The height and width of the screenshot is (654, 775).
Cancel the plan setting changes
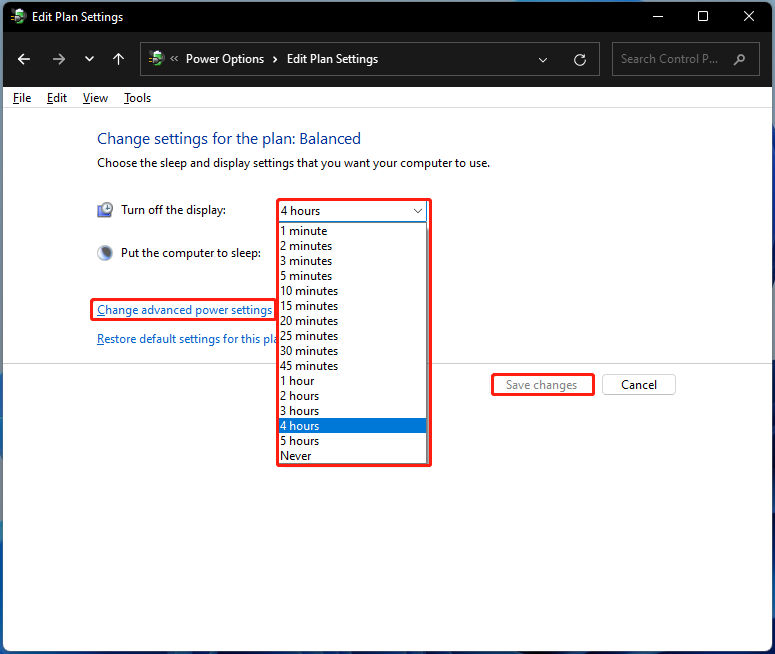coord(639,385)
